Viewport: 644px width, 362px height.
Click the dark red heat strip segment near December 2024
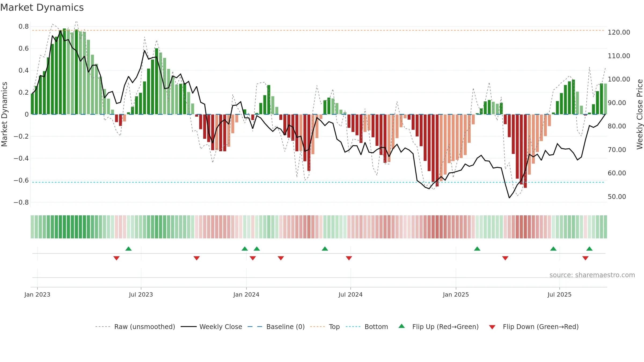click(437, 227)
